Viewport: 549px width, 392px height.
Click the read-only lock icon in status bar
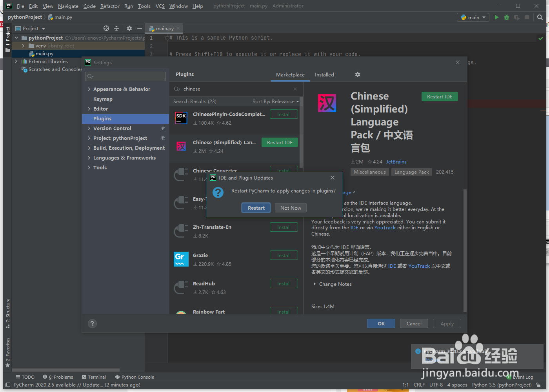(538, 385)
